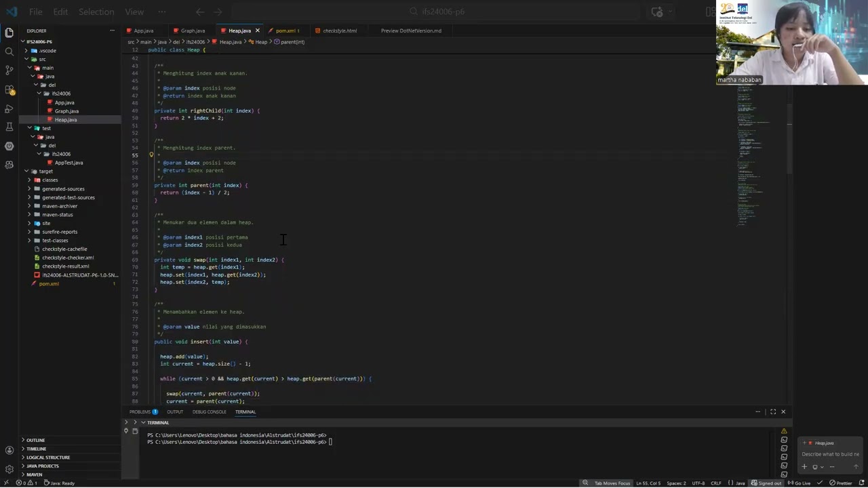Open the terminal panel more actions ellipsis
Image resolution: width=868 pixels, height=488 pixels.
pos(758,411)
